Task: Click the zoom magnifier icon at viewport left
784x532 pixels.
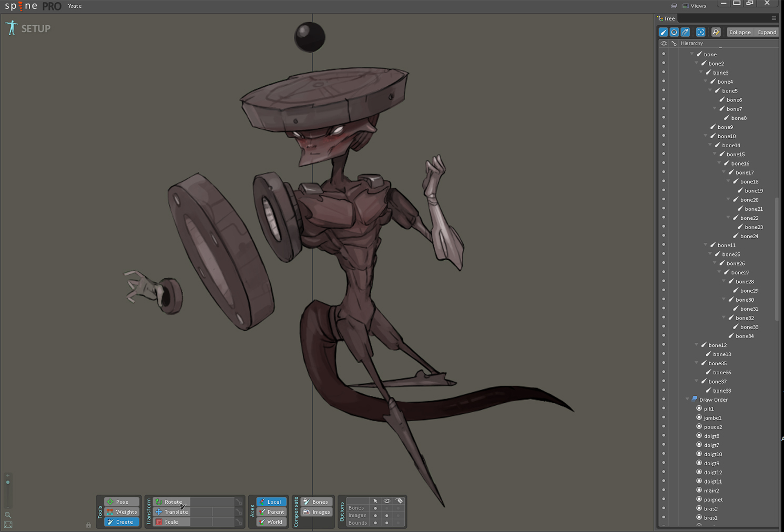Action: [x=8, y=515]
